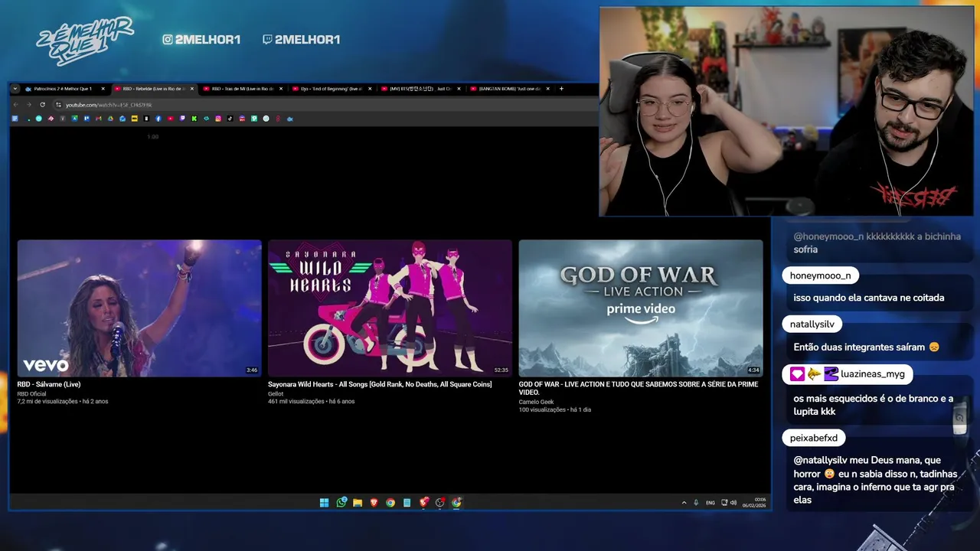Click the Sayonara Wild Hearts thumbnail
The image size is (980, 551).
390,308
